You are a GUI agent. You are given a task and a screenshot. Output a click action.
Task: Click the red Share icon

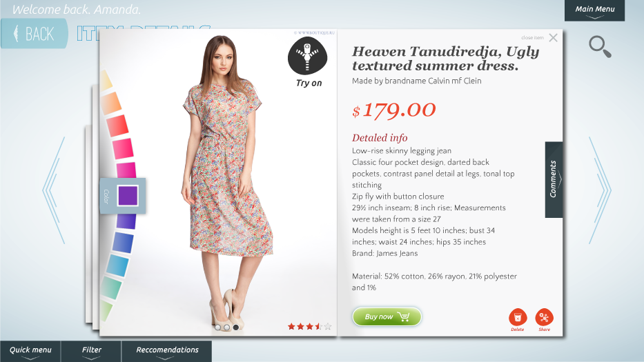(544, 317)
